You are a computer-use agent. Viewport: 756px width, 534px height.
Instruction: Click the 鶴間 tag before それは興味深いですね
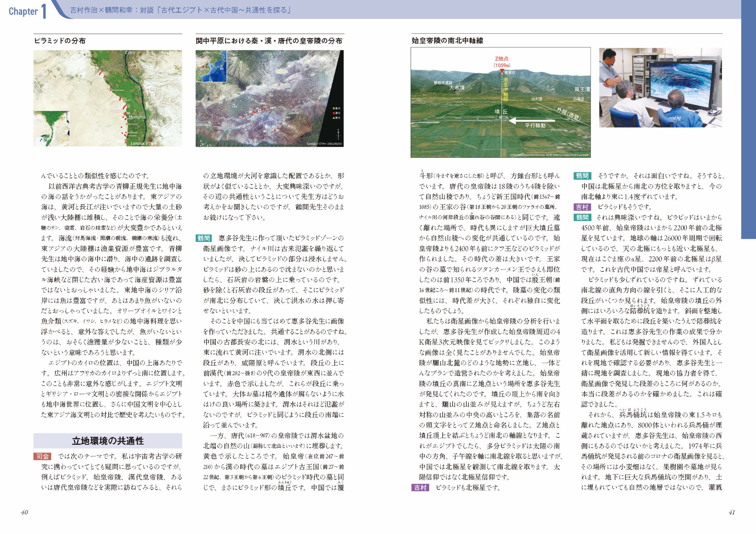[582, 218]
